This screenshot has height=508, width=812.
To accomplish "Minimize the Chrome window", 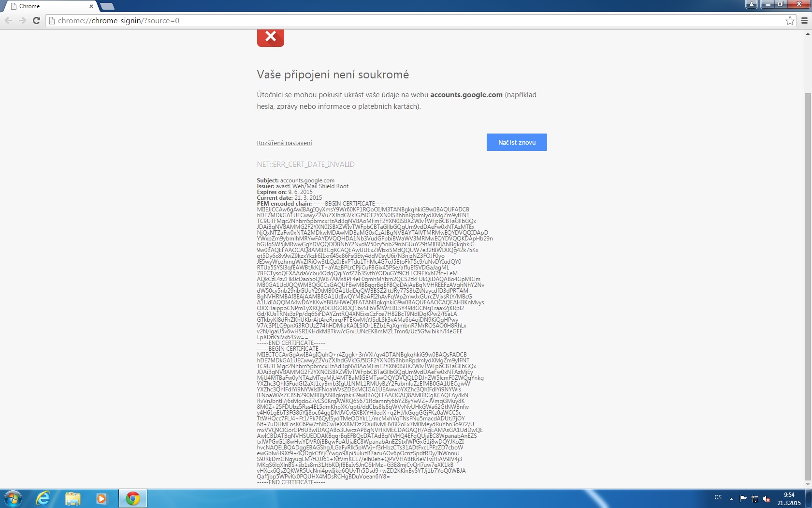I will tap(767, 4).
